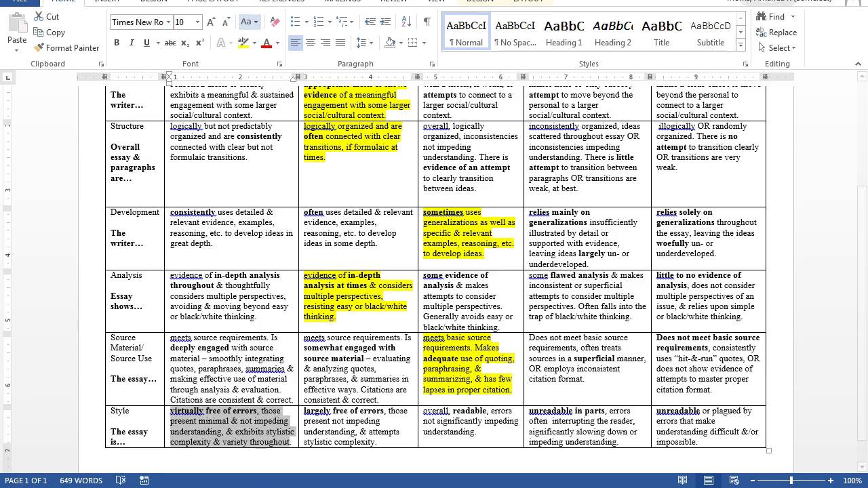Open the Paragraph dialog launcher
Image resolution: width=868 pixels, height=488 pixels.
click(x=432, y=64)
